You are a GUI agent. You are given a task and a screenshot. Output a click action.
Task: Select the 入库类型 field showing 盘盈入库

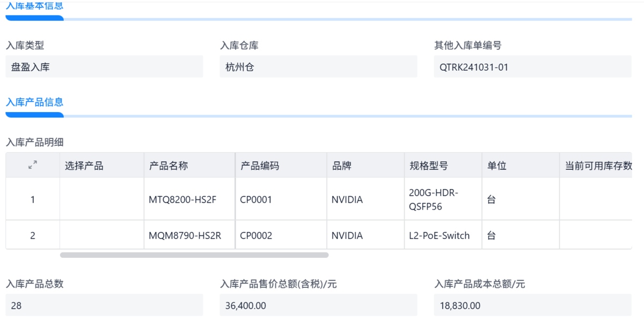coord(104,67)
